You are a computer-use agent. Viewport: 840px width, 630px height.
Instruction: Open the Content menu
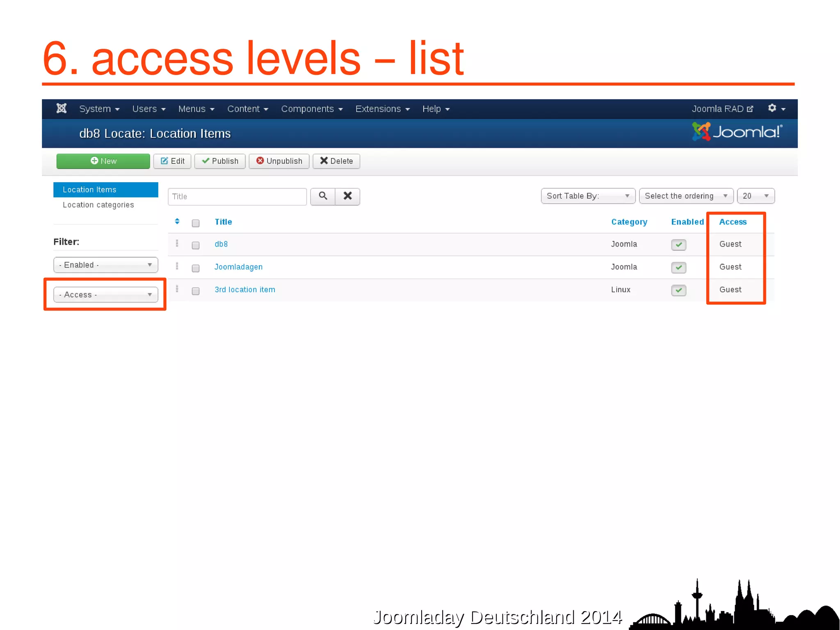(x=248, y=109)
